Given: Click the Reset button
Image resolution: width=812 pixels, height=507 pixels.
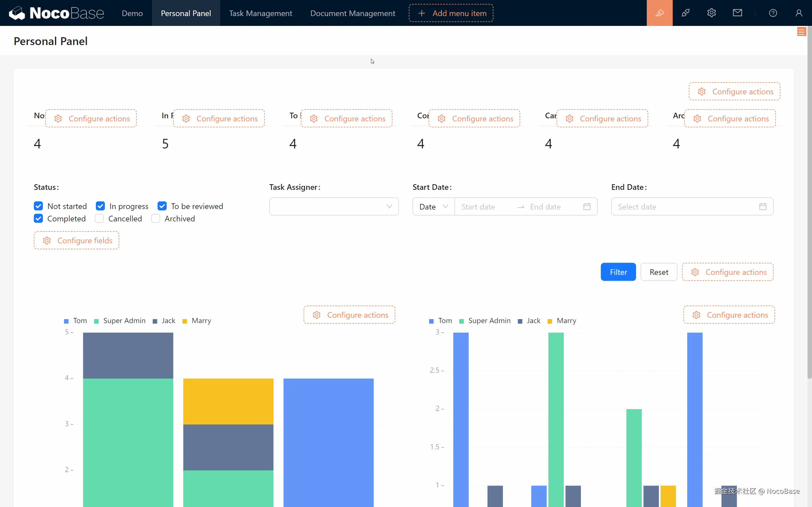Looking at the screenshot, I should (658, 272).
